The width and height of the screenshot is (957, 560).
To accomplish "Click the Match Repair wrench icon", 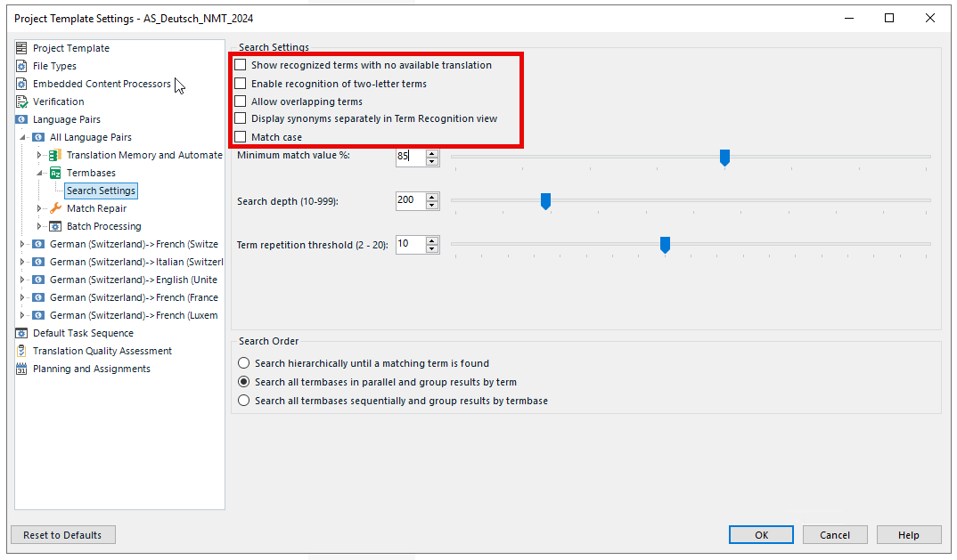I will [55, 208].
